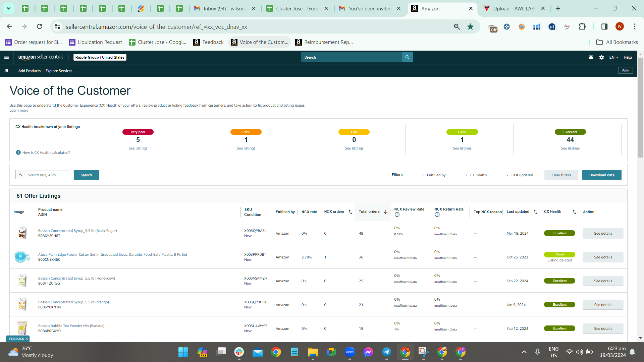Close the FEEDBACK widget

(x=26, y=339)
